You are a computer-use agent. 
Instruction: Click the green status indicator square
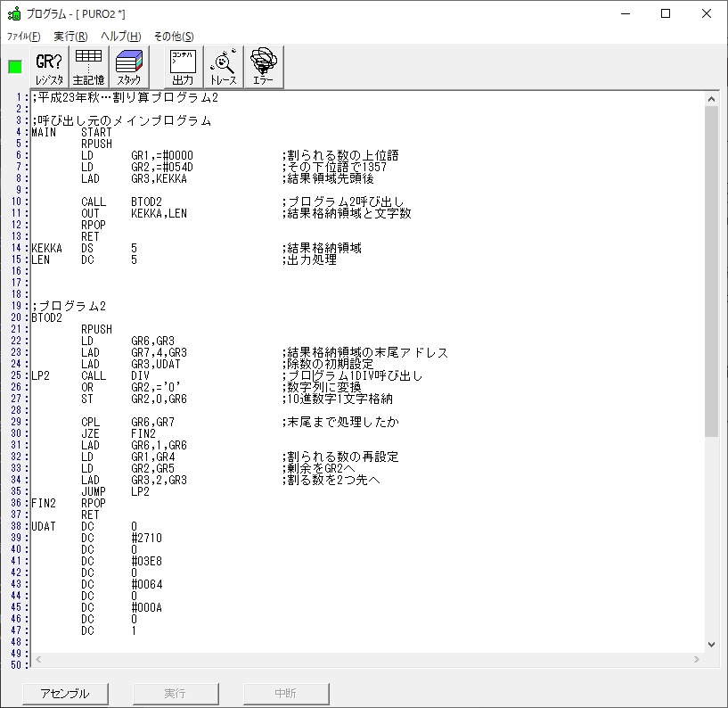point(15,67)
